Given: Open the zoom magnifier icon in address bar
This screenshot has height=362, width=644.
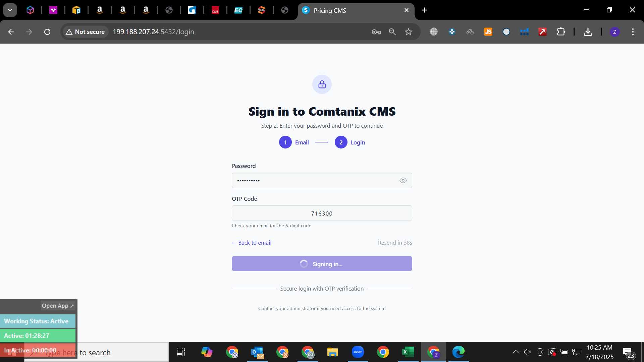Looking at the screenshot, I should coord(392,32).
